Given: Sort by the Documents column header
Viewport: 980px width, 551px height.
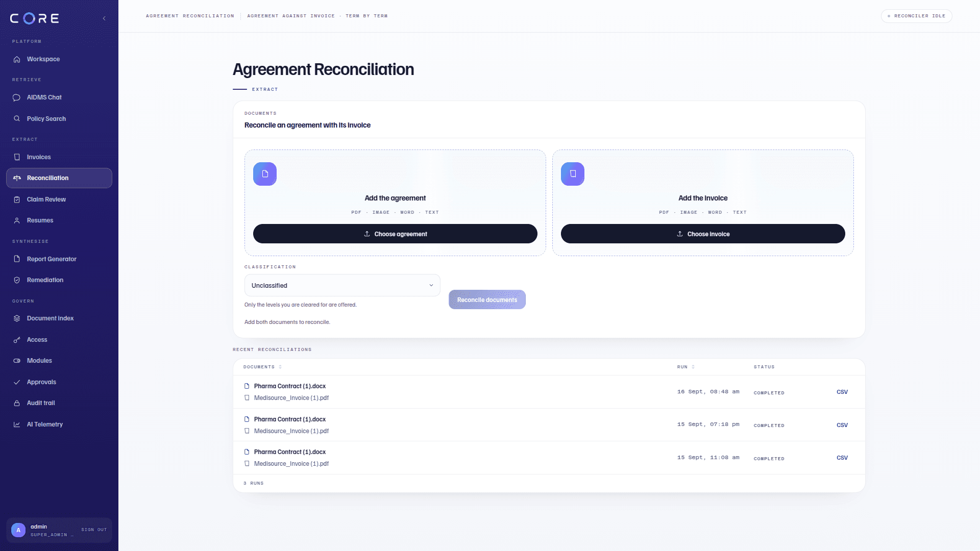Looking at the screenshot, I should click(262, 367).
